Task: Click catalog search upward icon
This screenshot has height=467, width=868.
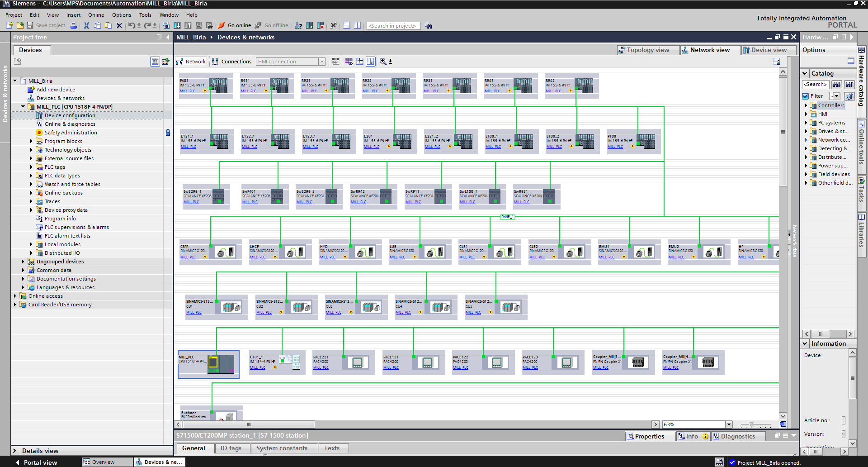Action: point(849,84)
